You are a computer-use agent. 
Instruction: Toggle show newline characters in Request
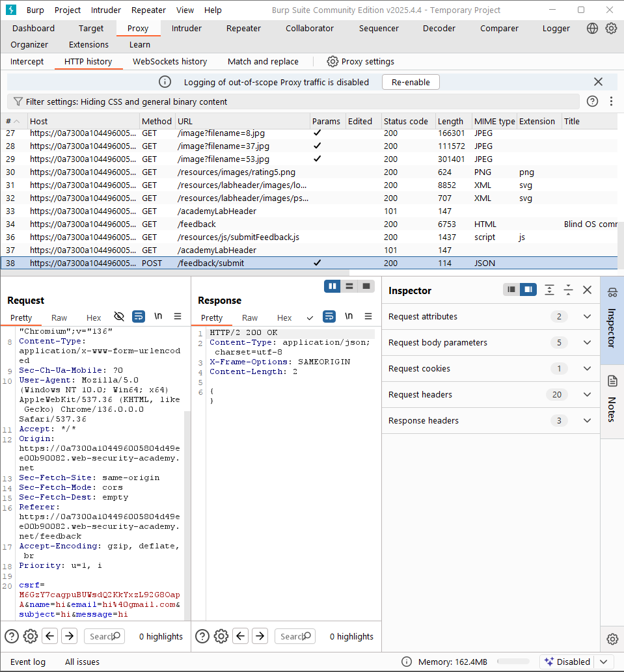coord(158,316)
